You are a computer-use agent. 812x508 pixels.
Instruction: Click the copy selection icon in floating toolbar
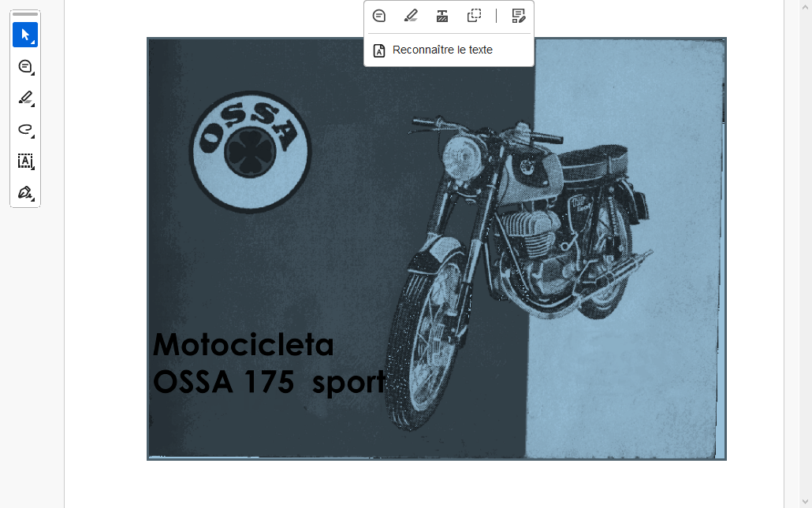(x=474, y=16)
